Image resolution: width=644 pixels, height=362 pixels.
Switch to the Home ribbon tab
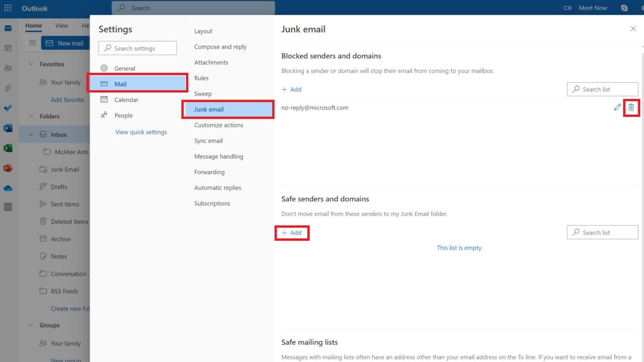tap(34, 26)
